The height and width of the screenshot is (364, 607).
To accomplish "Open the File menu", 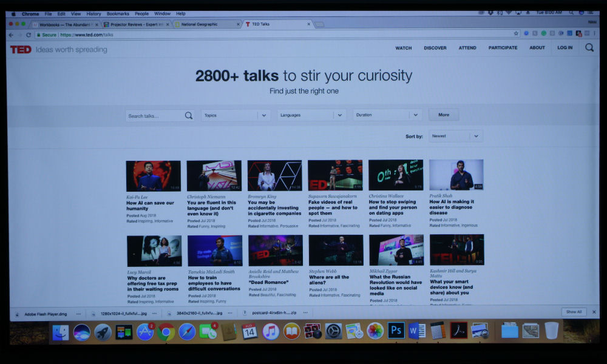I will pyautogui.click(x=48, y=14).
